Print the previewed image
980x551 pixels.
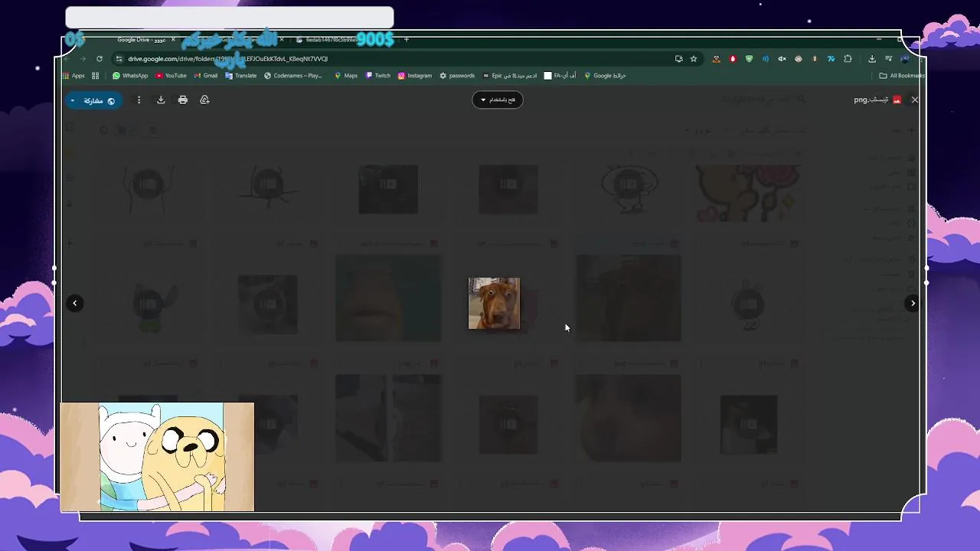(183, 100)
